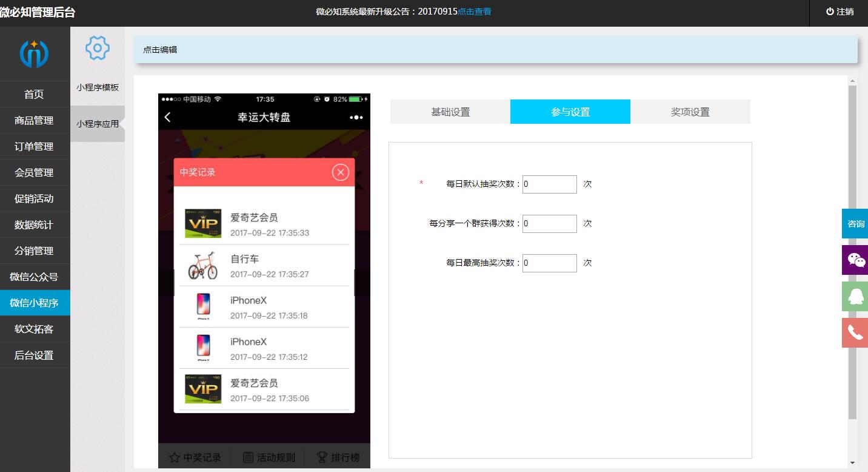Screen dimensions: 868x472
Task: Click the red phone contact icon
Action: (x=855, y=332)
